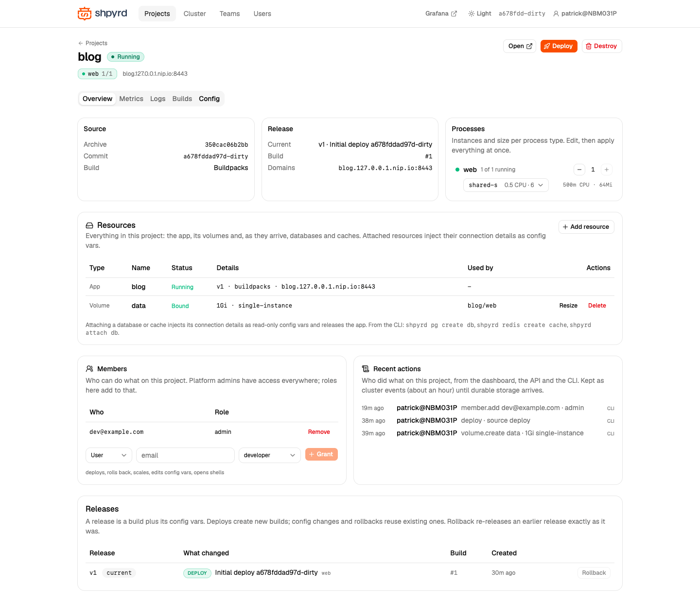700x602 pixels.
Task: Open the shared-s size dropdown
Action: point(506,185)
